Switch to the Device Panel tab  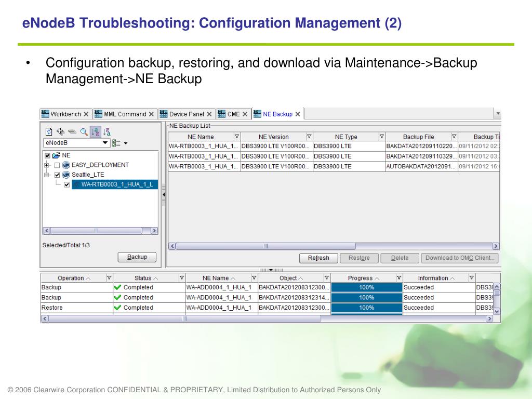(x=186, y=114)
